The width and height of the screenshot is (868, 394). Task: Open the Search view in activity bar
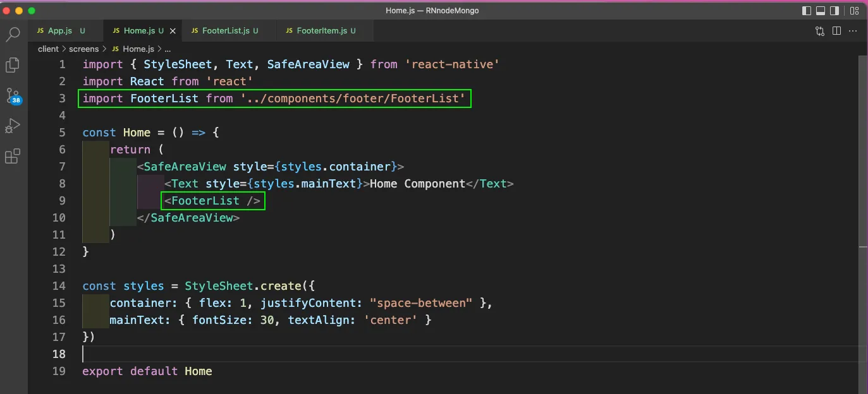click(x=13, y=34)
